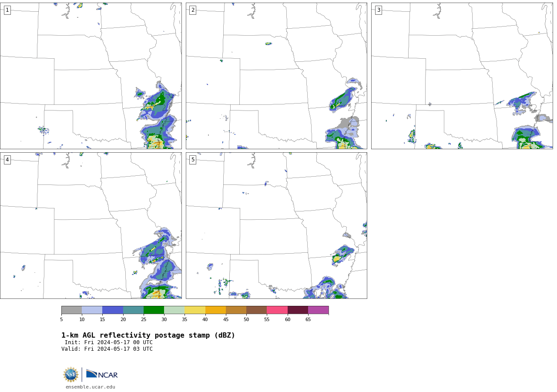Select the maroon 60-65 dBZ swatch

pyautogui.click(x=298, y=310)
